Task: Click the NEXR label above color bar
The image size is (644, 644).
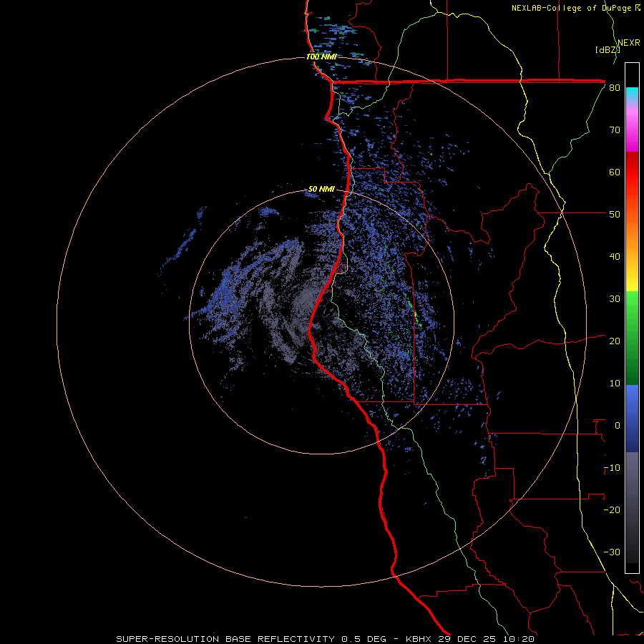Action: 628,43
